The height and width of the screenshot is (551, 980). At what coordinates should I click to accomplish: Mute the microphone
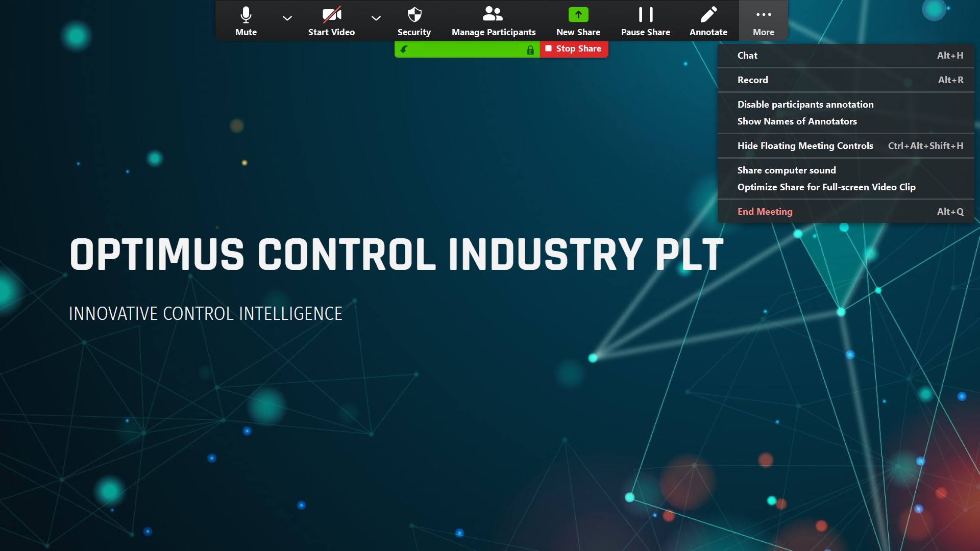246,21
